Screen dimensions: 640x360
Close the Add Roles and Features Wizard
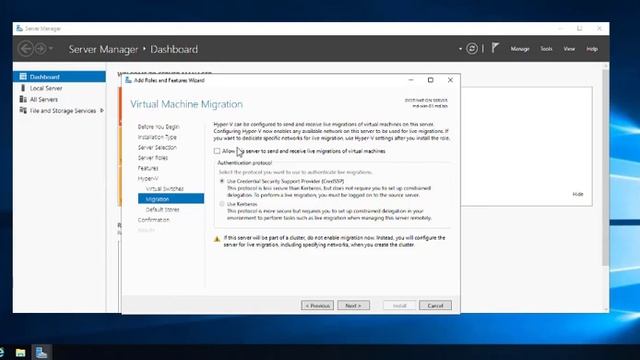pos(450,80)
